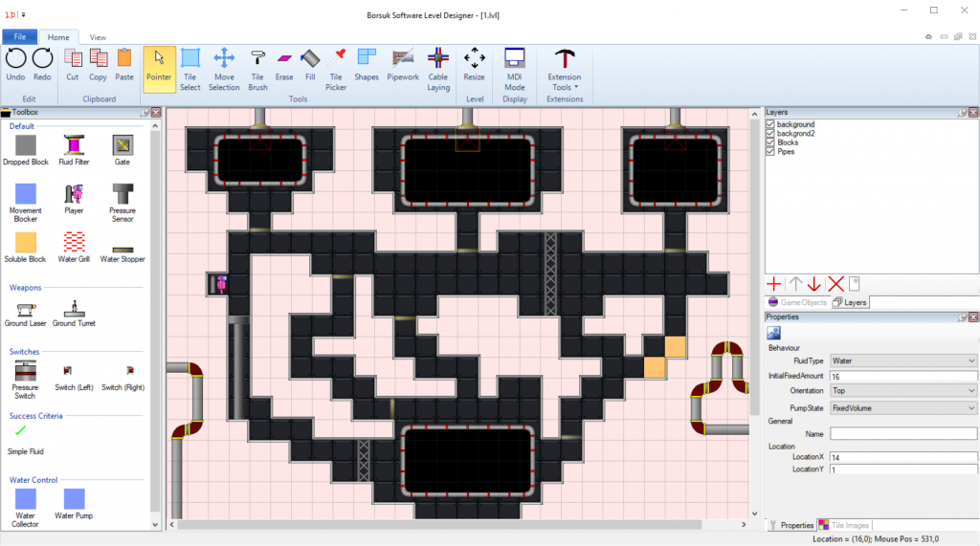Screen dimensions: 980x546
Task: Select the Tile Brush tool
Action: (x=257, y=66)
